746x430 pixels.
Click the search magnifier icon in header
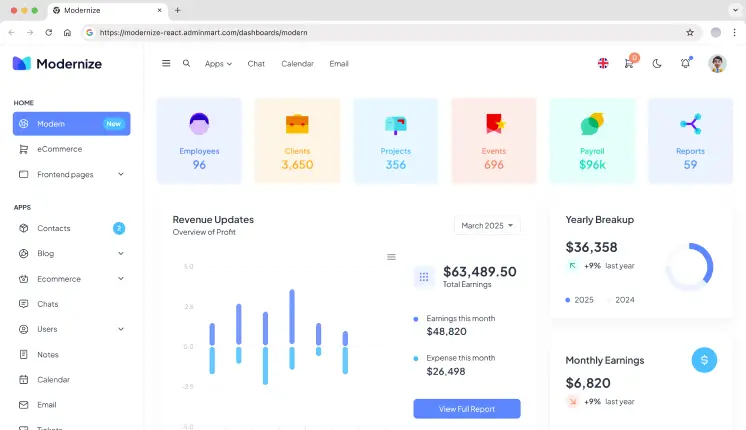tap(186, 63)
